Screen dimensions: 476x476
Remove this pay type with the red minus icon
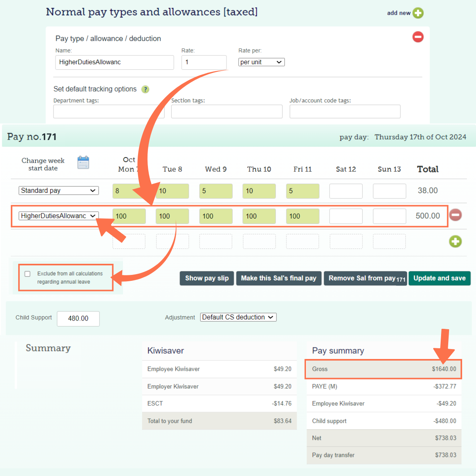point(418,36)
